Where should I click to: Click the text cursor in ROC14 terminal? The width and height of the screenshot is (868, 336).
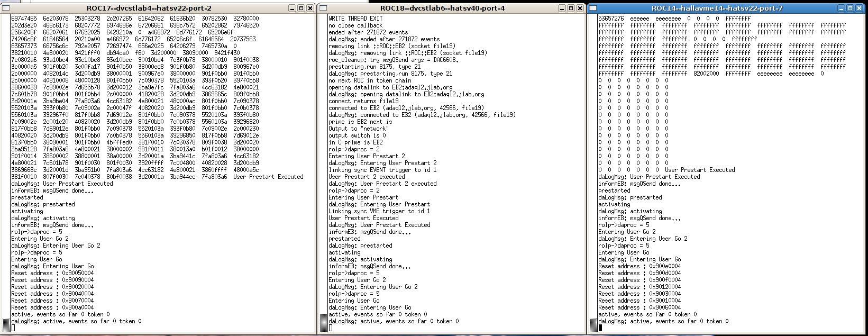point(600,328)
